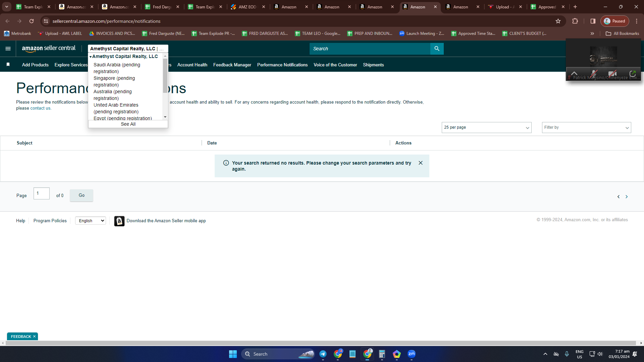644x362 pixels.
Task: Click the contact us link
Action: coord(40,108)
